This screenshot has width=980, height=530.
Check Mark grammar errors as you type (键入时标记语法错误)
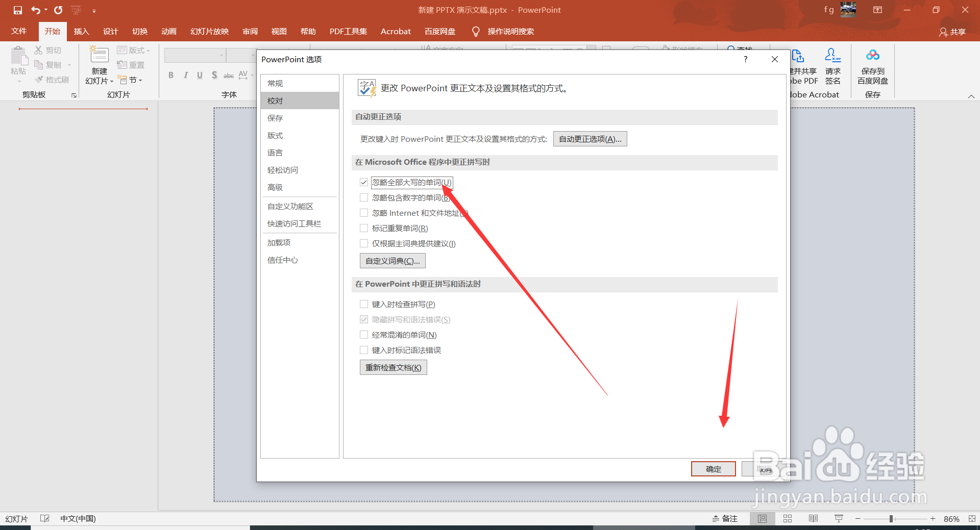coord(364,350)
